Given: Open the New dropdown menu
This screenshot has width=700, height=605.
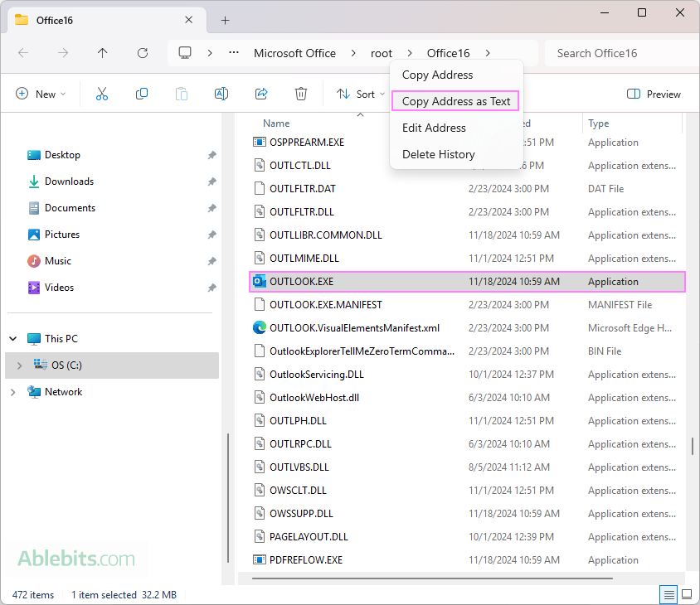Looking at the screenshot, I should click(x=41, y=94).
